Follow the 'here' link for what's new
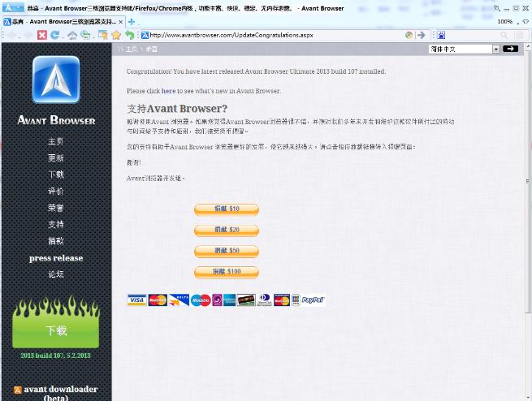Image resolution: width=532 pixels, height=401 pixels. [x=168, y=91]
